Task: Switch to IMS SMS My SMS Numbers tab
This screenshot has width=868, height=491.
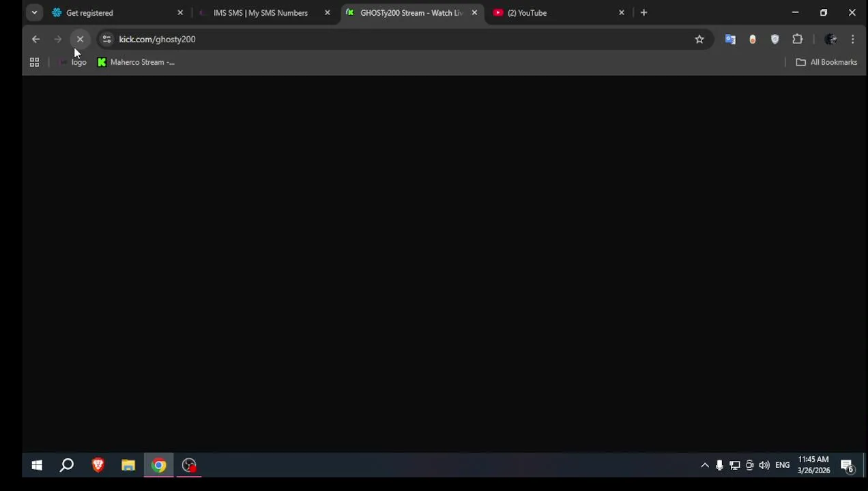Action: point(259,12)
